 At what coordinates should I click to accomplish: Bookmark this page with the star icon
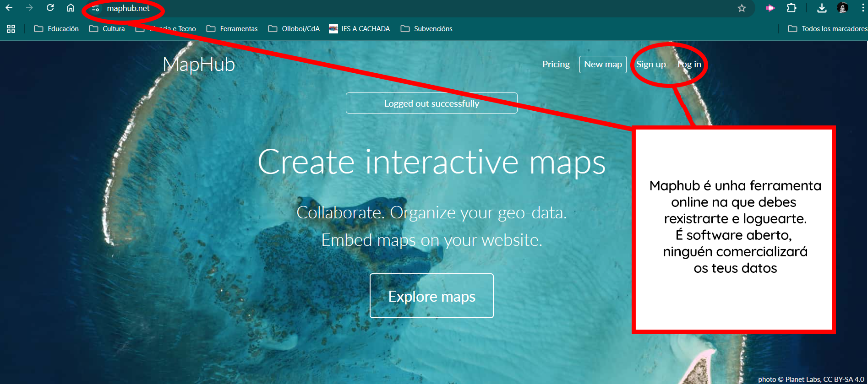pos(742,8)
